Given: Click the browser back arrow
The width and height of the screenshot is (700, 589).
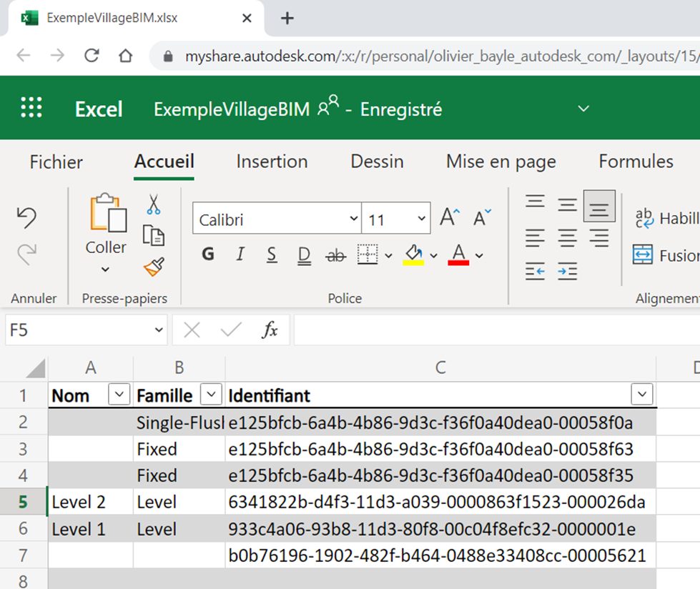Looking at the screenshot, I should point(23,56).
